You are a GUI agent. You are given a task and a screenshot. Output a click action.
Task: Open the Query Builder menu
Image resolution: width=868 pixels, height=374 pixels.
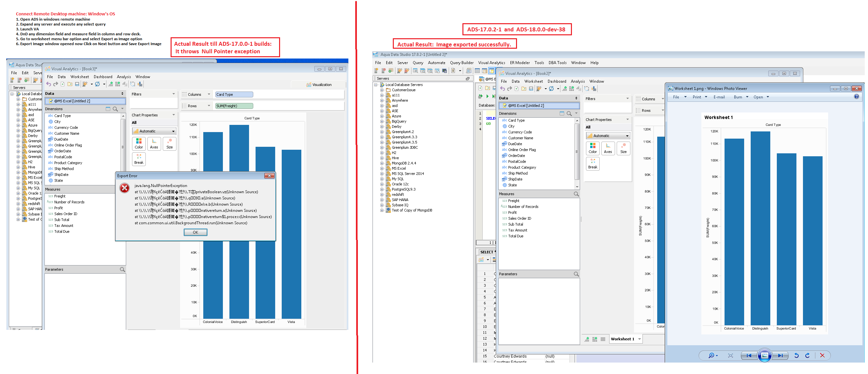[x=461, y=63]
